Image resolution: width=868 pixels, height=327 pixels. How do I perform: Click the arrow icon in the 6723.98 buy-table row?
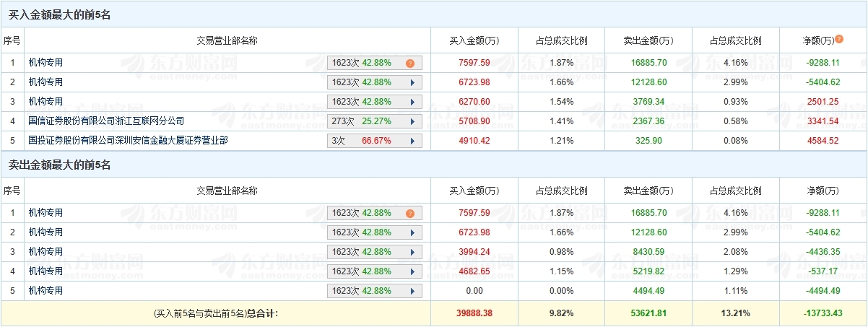(412, 82)
